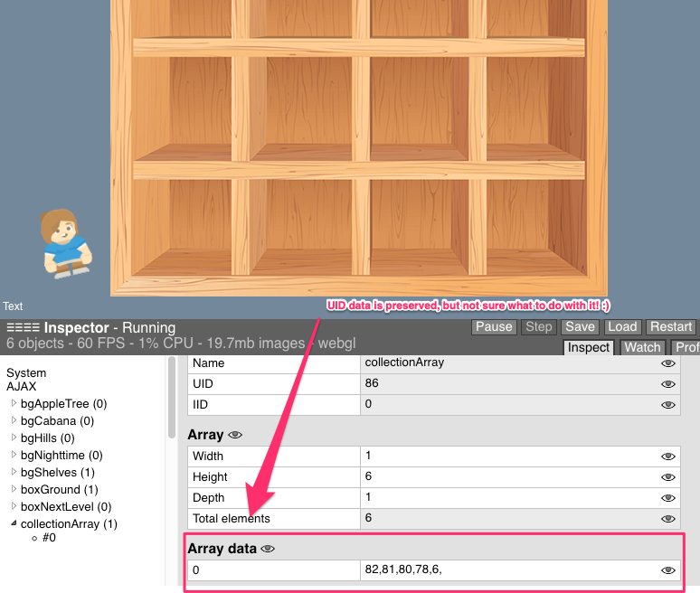Screen dimensions: 700x593
Task: Toggle eye icon beside Array data heading
Action: [x=268, y=549]
